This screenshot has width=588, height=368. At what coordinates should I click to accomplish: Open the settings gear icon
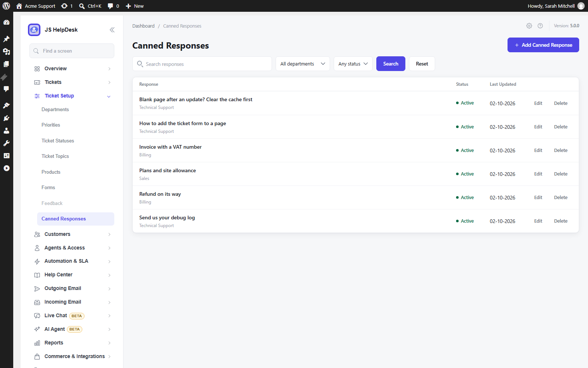point(529,26)
